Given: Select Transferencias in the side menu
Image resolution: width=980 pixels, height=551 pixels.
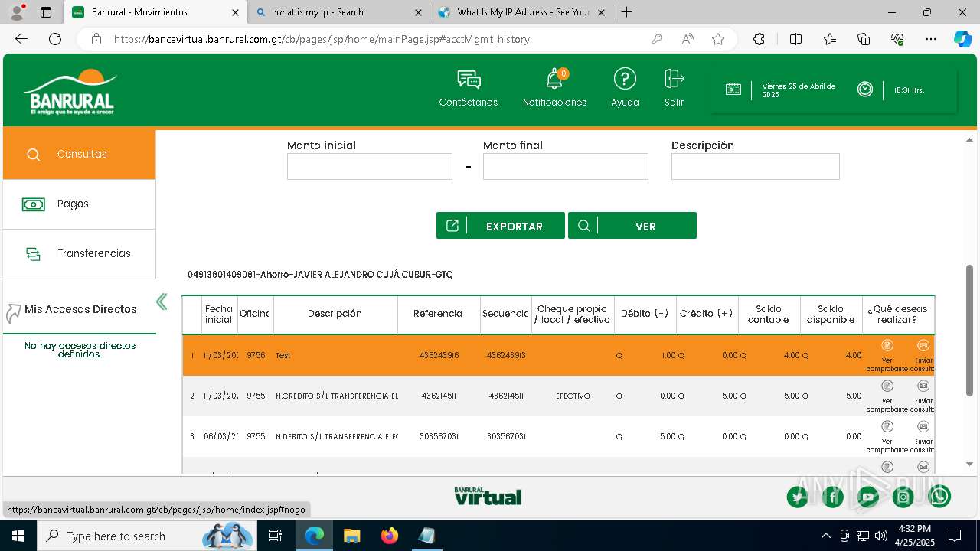Looking at the screenshot, I should [x=80, y=254].
